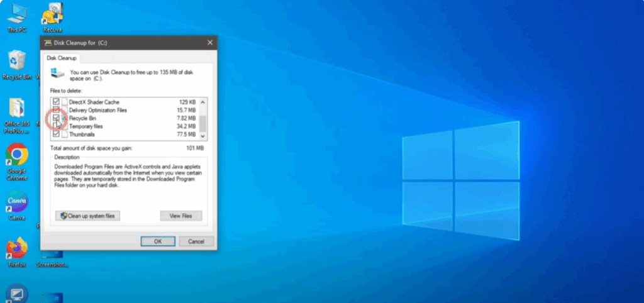This screenshot has height=303, width=644.
Task: Click the 129 KB size value
Action: tap(187, 102)
